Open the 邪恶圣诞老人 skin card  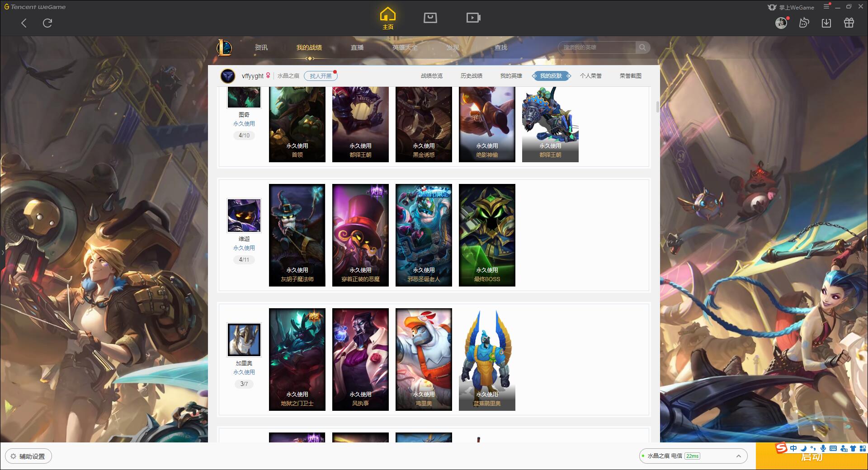click(424, 235)
